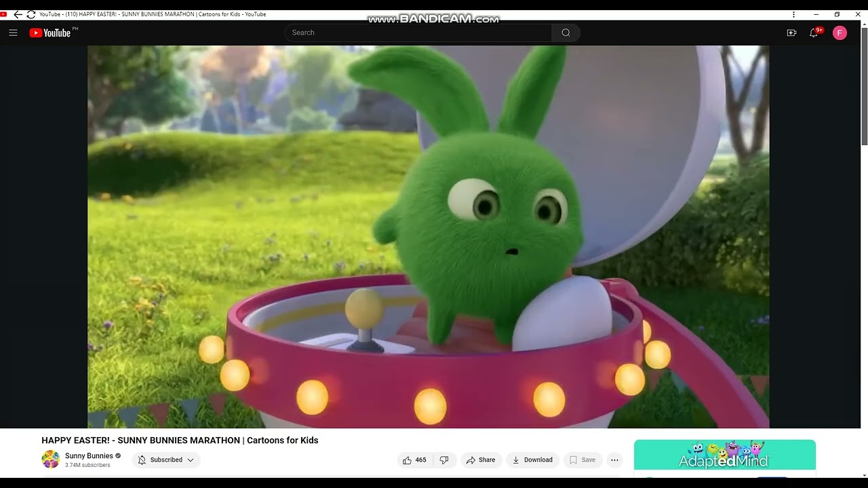Open the YouTube hamburger guide menu
This screenshot has width=868, height=488.
[13, 33]
